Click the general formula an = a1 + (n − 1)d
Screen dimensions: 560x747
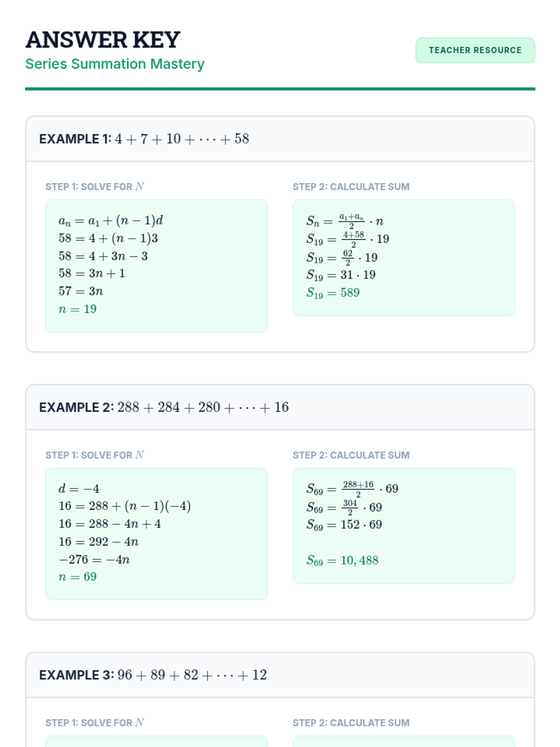tap(111, 220)
